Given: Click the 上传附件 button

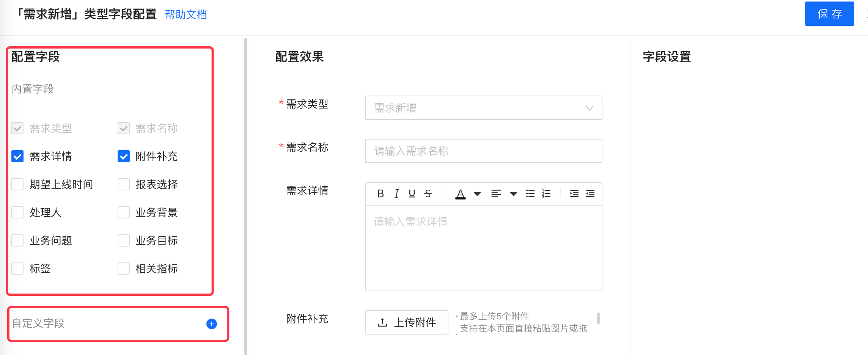Looking at the screenshot, I should click(407, 323).
